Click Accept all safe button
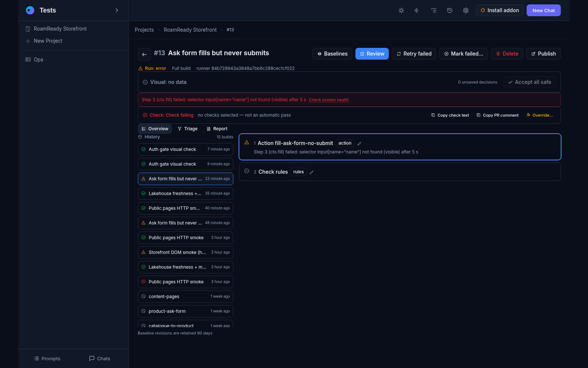 (529, 82)
